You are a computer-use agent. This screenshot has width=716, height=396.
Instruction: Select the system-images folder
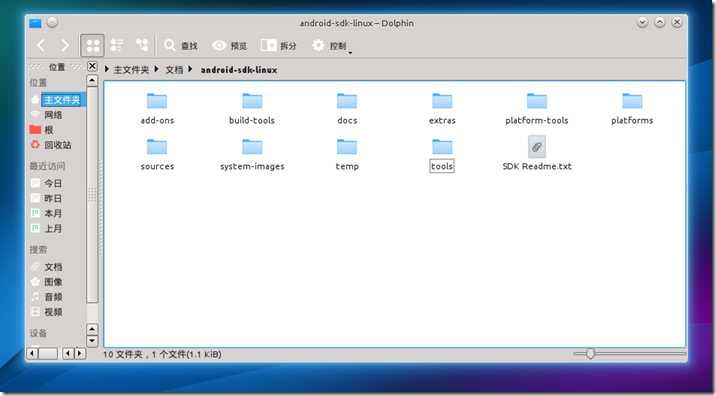pyautogui.click(x=252, y=154)
